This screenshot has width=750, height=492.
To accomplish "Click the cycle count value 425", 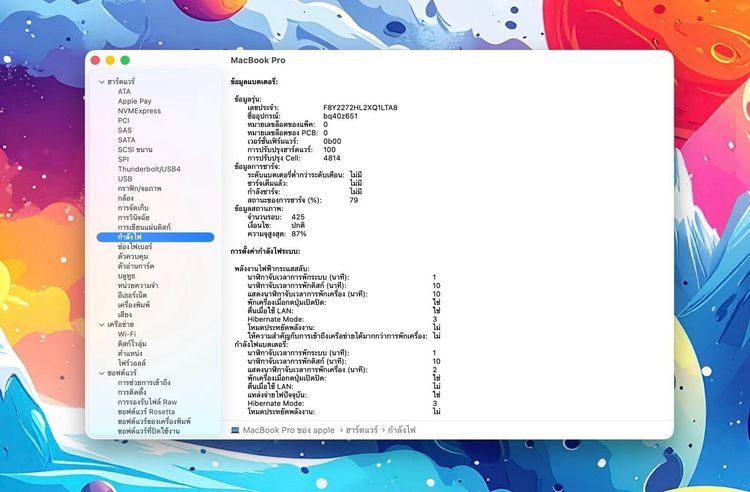I will click(x=298, y=217).
